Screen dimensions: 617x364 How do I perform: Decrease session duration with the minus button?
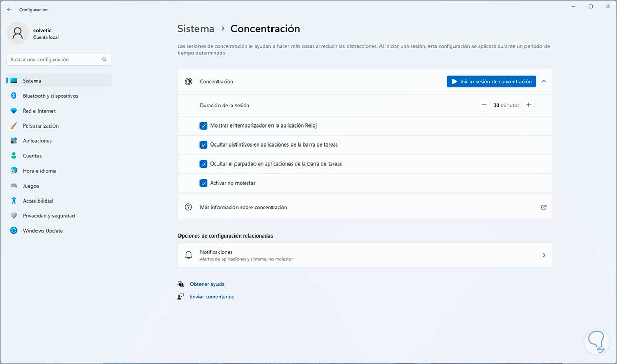click(484, 105)
